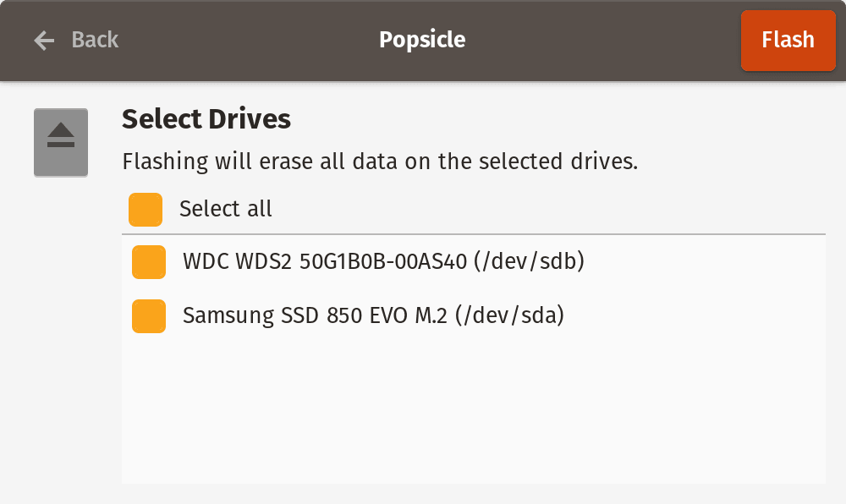This screenshot has width=846, height=504.
Task: Click the Popsicle window title
Action: [422, 40]
